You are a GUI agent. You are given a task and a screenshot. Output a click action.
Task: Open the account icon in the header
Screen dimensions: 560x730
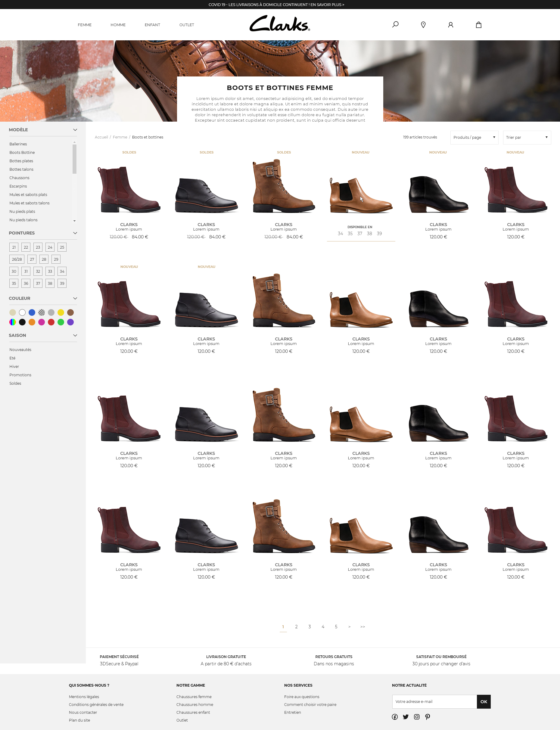click(451, 24)
